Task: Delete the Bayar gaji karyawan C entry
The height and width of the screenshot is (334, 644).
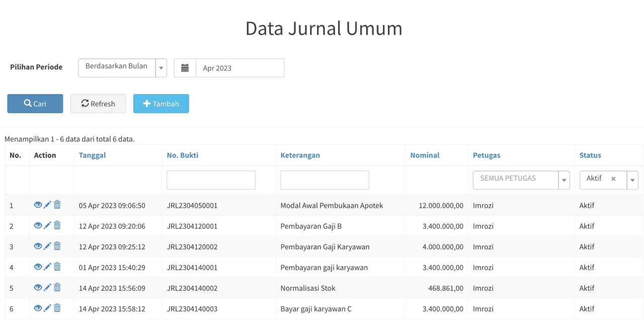Action: [x=57, y=308]
